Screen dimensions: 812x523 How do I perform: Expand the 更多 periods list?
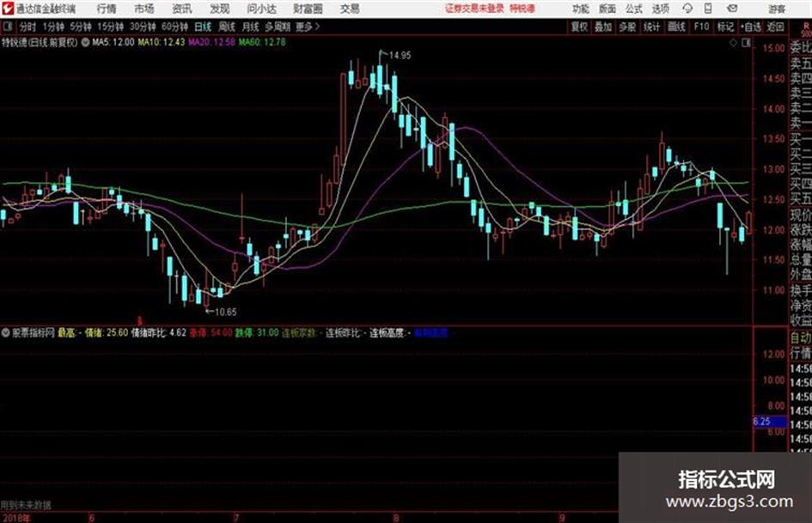[x=308, y=27]
